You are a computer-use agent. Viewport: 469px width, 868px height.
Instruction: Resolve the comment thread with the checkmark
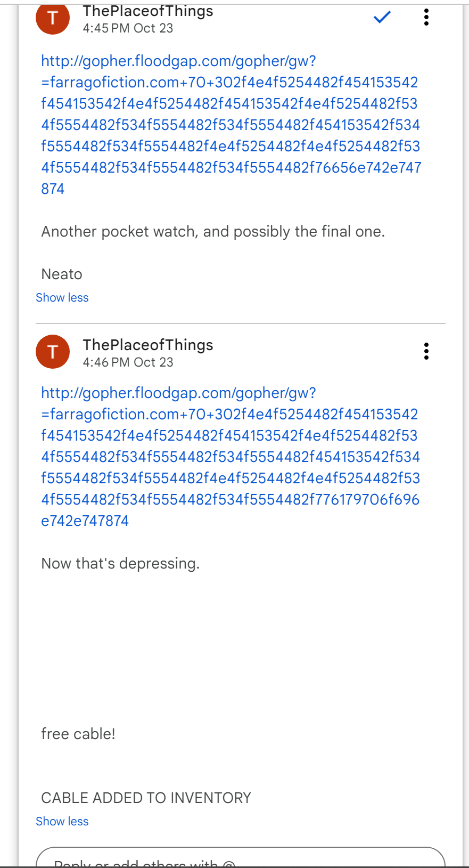point(382,18)
